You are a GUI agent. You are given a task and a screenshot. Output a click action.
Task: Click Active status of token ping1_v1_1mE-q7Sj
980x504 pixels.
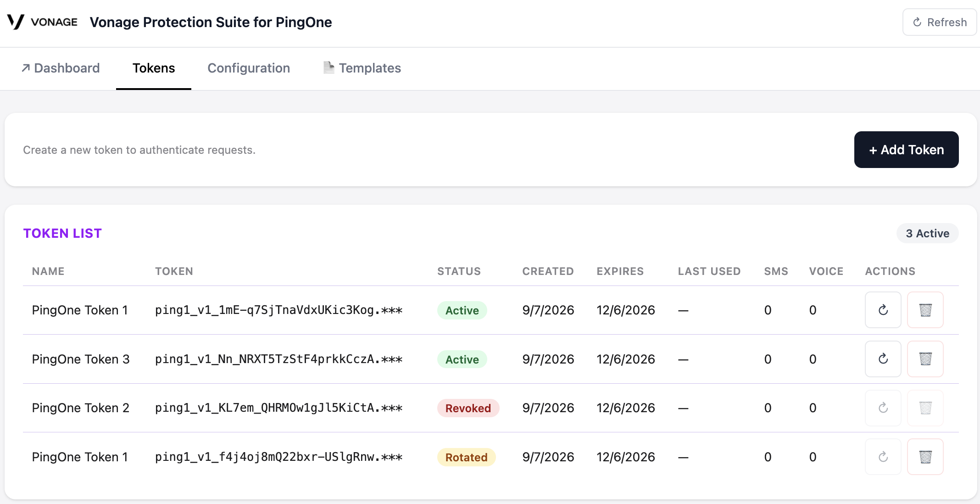(x=462, y=310)
